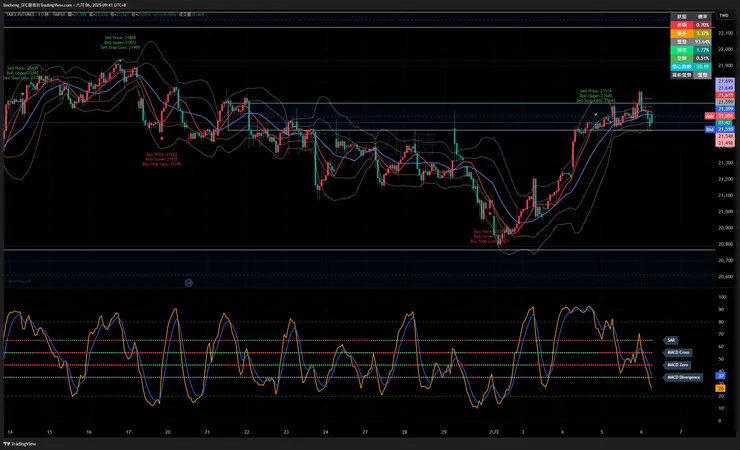Image resolution: width=740 pixels, height=450 pixels.
Task: Click the purple circular marker under chart
Action: pos(189,283)
